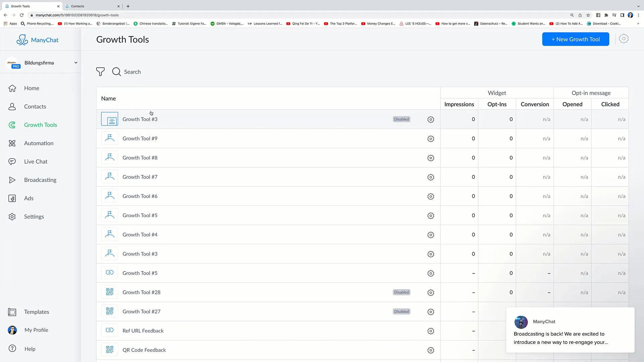Image resolution: width=644 pixels, height=362 pixels.
Task: Click the Automation sidebar icon
Action: pyautogui.click(x=12, y=143)
